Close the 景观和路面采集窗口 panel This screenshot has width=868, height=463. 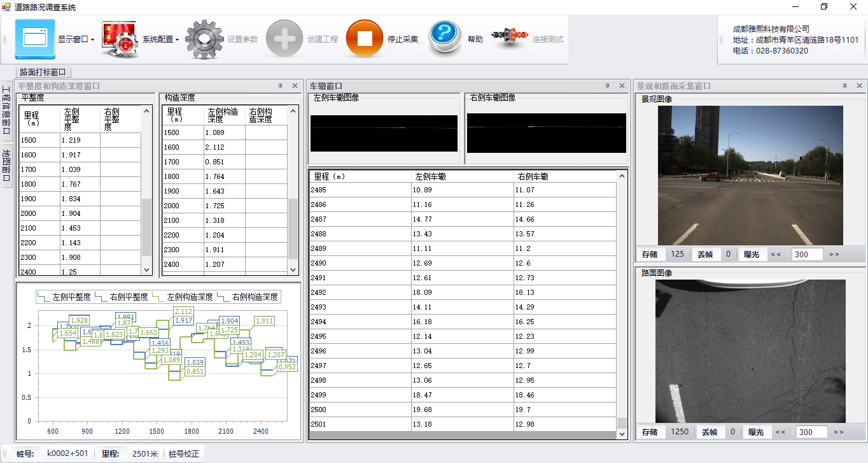(859, 85)
